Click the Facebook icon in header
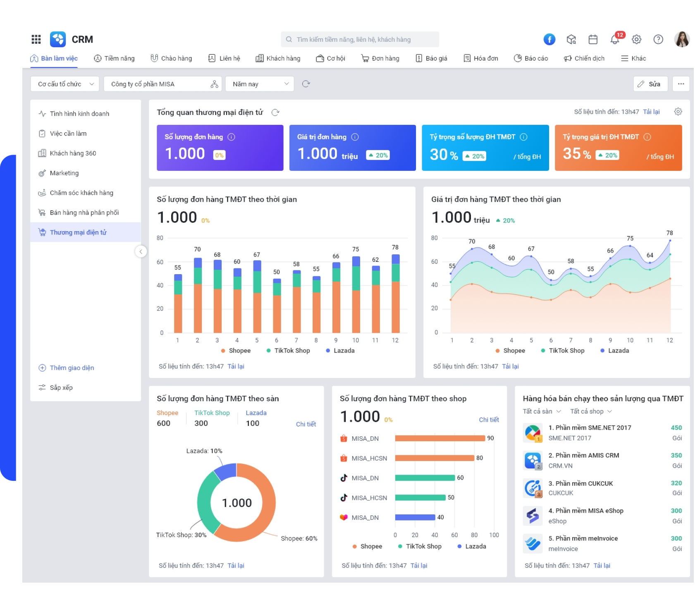This screenshot has height=600, width=700. coord(549,39)
